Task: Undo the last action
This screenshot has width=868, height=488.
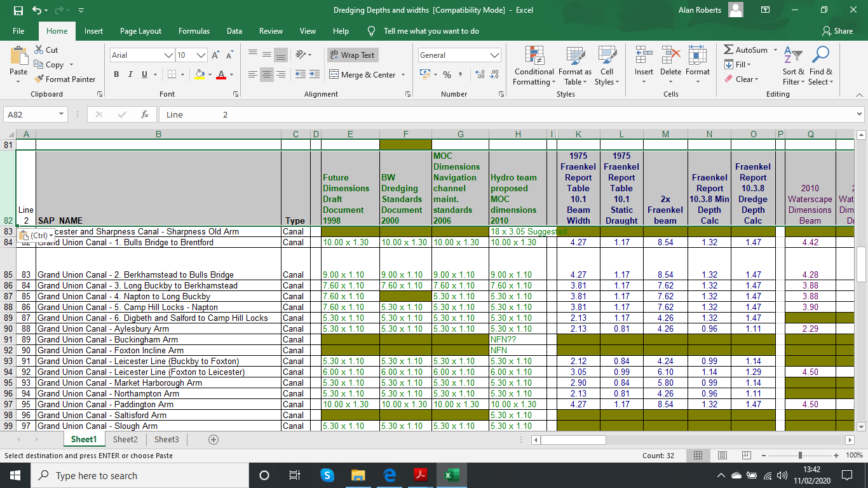Action: point(37,10)
